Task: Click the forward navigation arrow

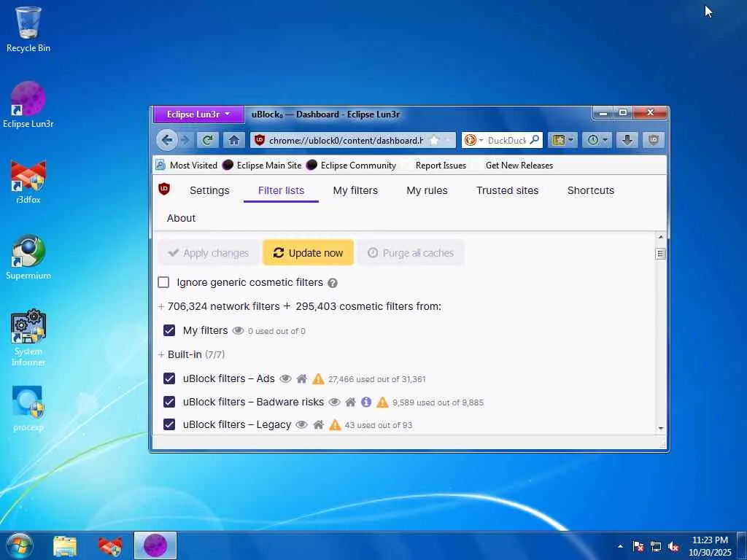Action: [x=185, y=140]
